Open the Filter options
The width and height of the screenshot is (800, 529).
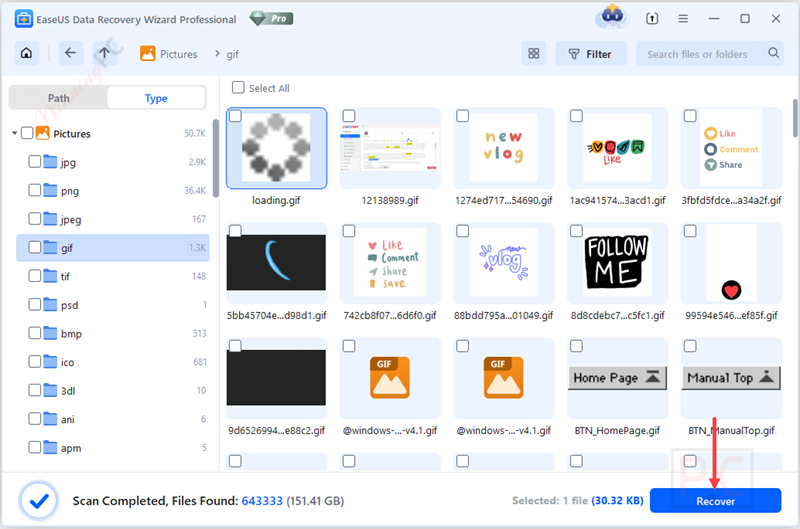(590, 54)
